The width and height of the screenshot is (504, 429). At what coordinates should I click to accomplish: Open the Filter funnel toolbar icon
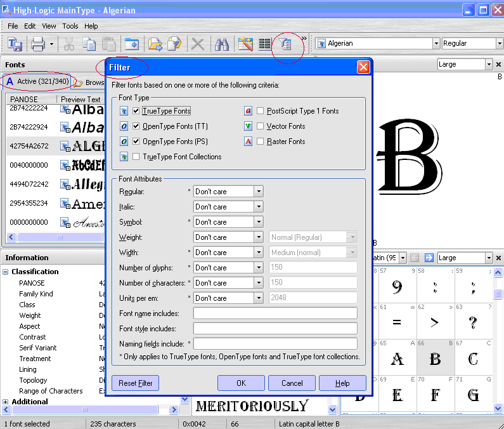click(285, 44)
